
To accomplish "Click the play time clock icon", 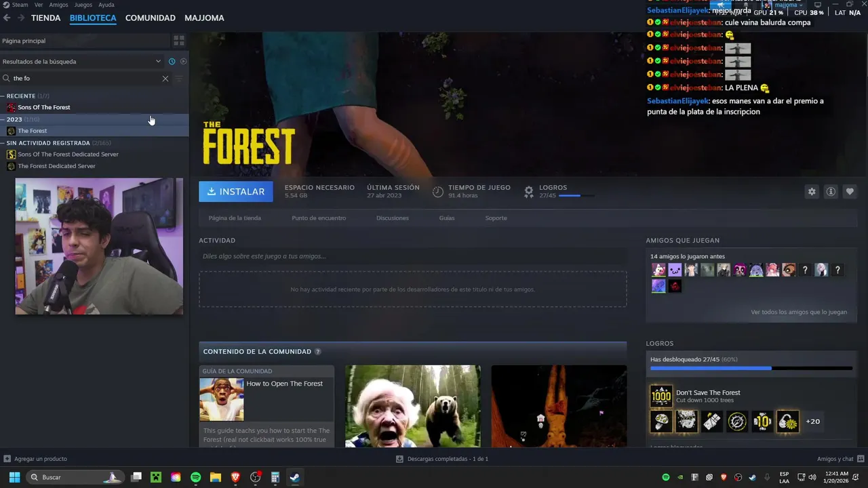I will [438, 192].
